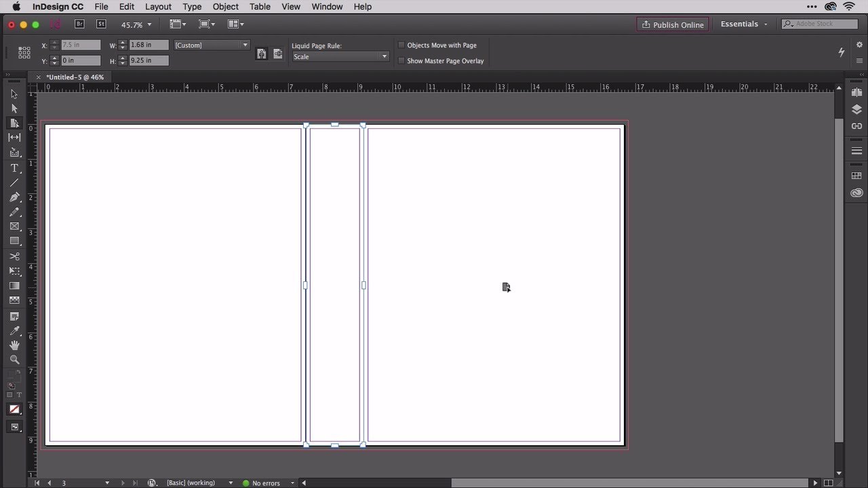Set page orientation to landscape

point(277,54)
